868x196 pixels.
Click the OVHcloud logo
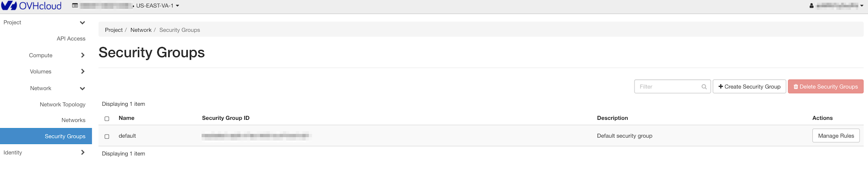pyautogui.click(x=32, y=6)
